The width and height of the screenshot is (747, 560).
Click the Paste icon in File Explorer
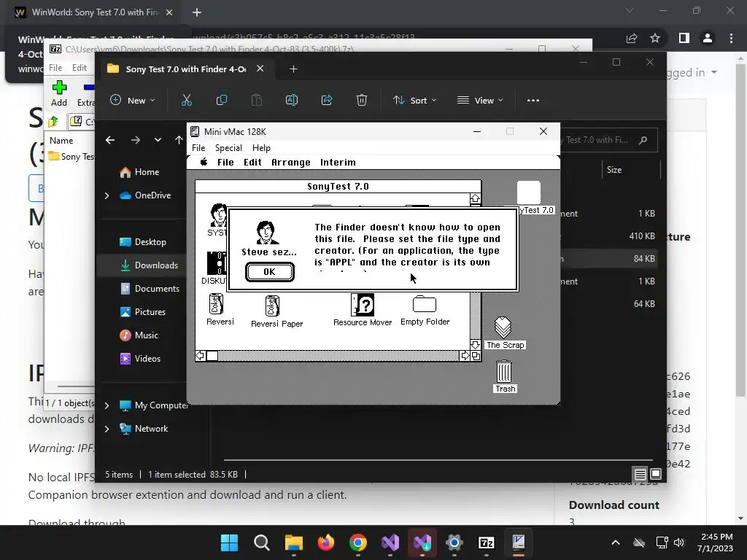coord(256,101)
